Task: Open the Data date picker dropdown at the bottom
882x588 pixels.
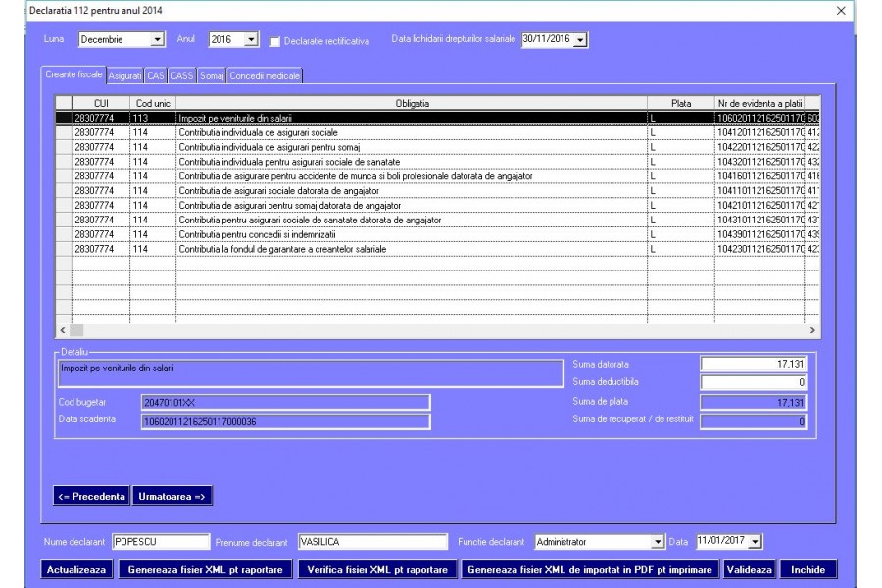Action: pos(755,541)
